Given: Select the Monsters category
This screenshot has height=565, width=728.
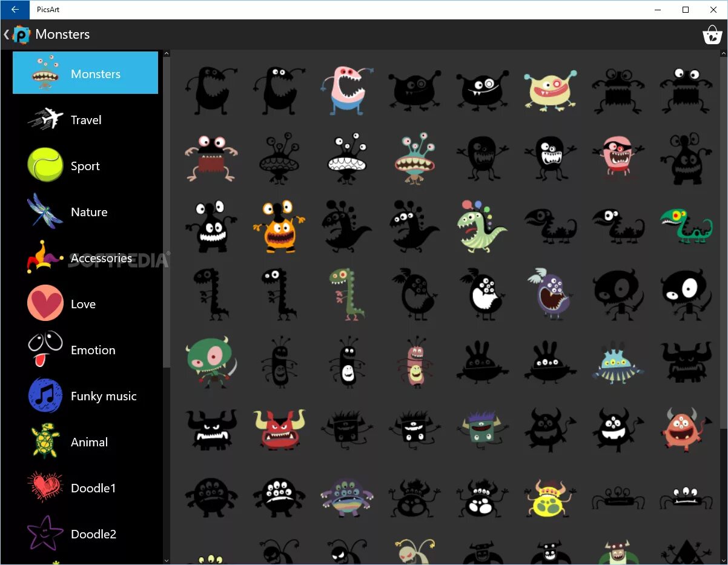Looking at the screenshot, I should [x=85, y=73].
